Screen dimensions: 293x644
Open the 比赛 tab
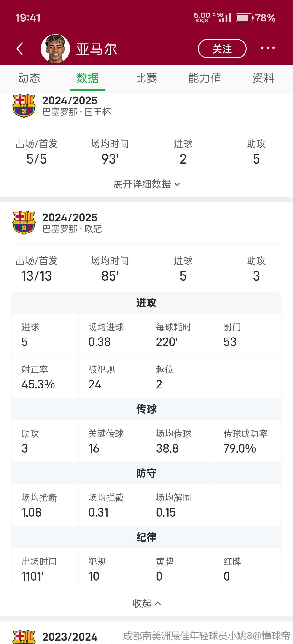pos(146,78)
